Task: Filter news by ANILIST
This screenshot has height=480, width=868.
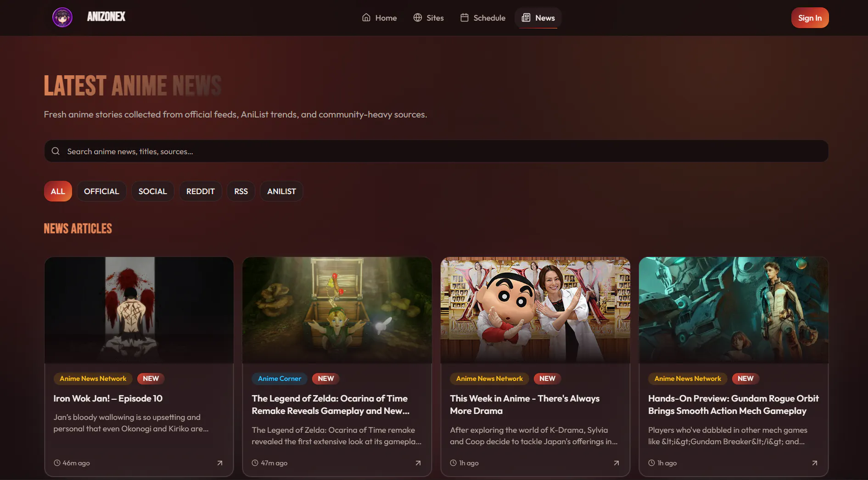Action: (x=281, y=191)
